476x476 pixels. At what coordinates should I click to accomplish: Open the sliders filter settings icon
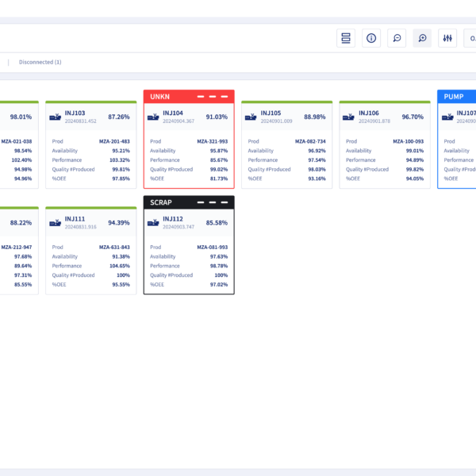coord(448,38)
